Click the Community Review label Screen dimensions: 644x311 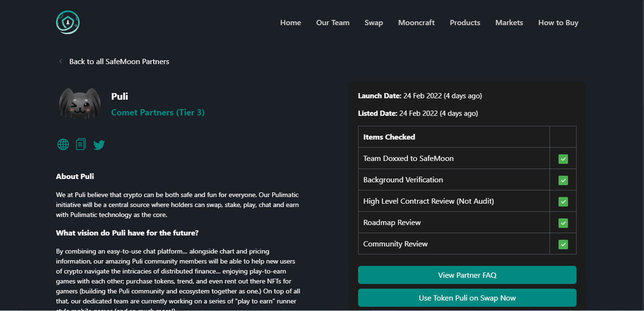pos(396,245)
